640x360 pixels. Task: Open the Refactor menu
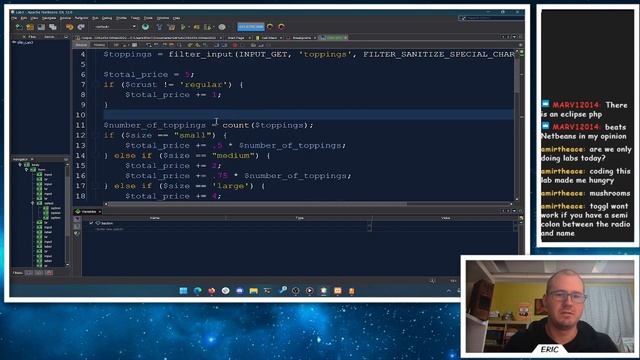click(81, 18)
